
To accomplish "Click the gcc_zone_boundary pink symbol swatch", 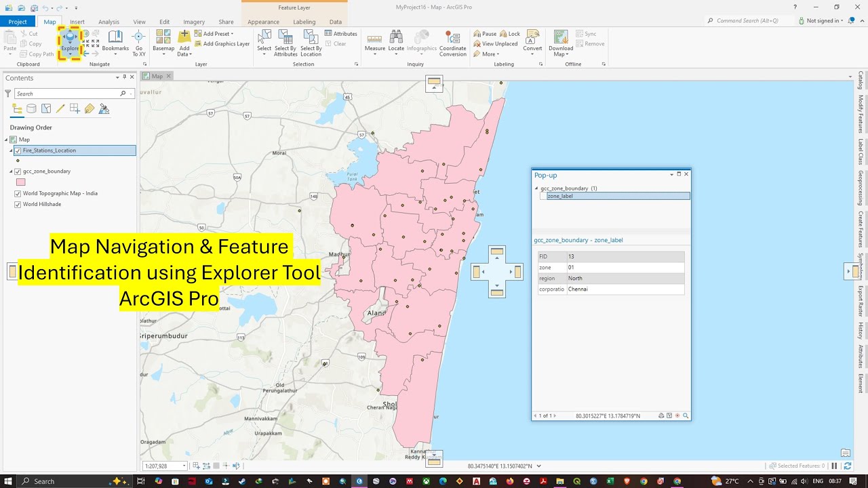I will [20, 182].
